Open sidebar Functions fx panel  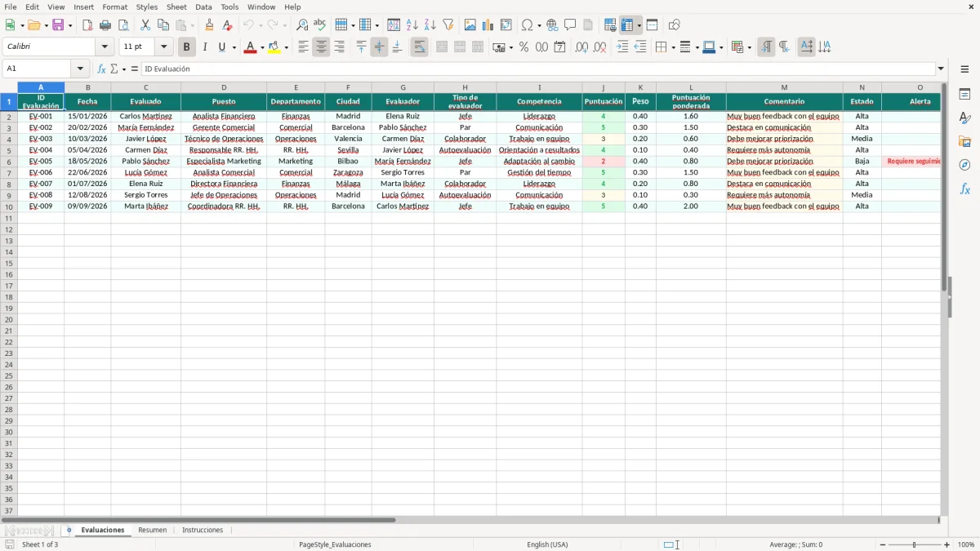[x=964, y=189]
